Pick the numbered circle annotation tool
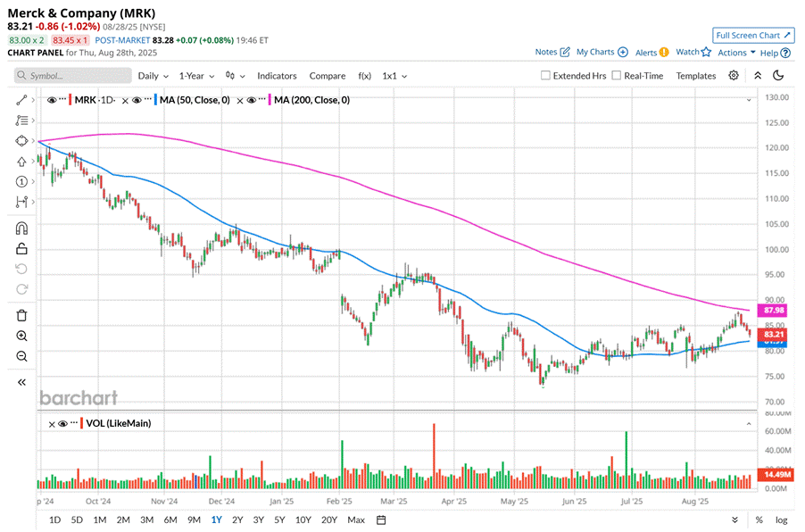This screenshot has width=805, height=532. (21, 181)
